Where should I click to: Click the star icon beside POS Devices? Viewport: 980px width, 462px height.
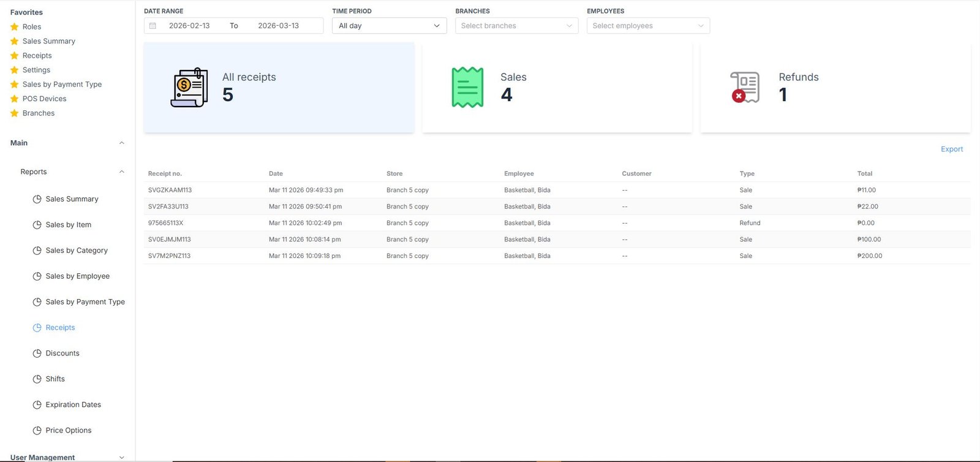click(x=15, y=99)
